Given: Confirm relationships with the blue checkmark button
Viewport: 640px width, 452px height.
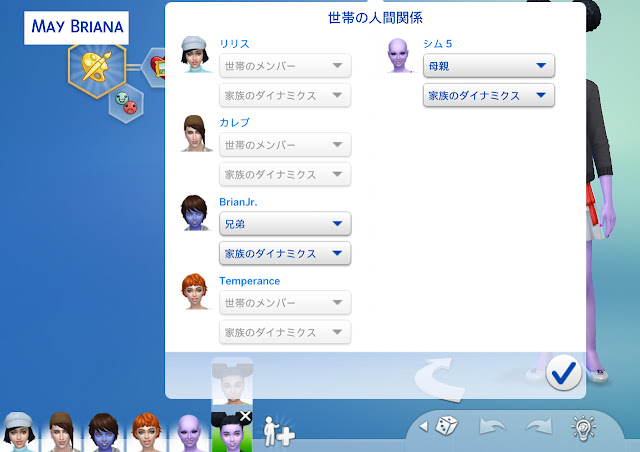Looking at the screenshot, I should [x=564, y=373].
